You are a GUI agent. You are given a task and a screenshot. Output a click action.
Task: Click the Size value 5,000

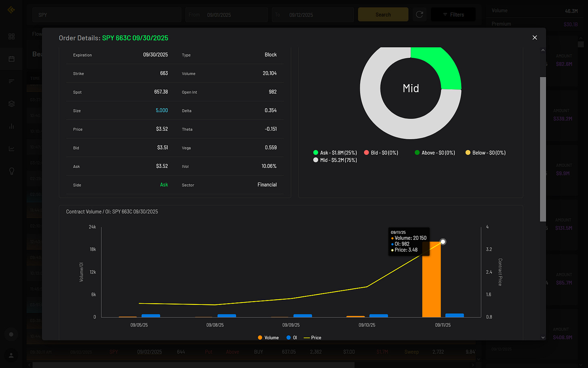click(162, 110)
